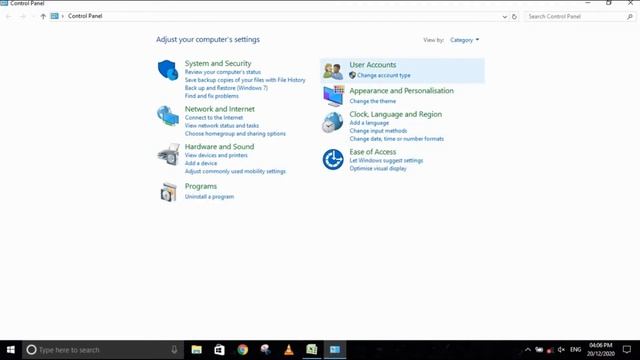Click Choose homegroup and sharing options
The height and width of the screenshot is (360, 640).
click(x=235, y=134)
